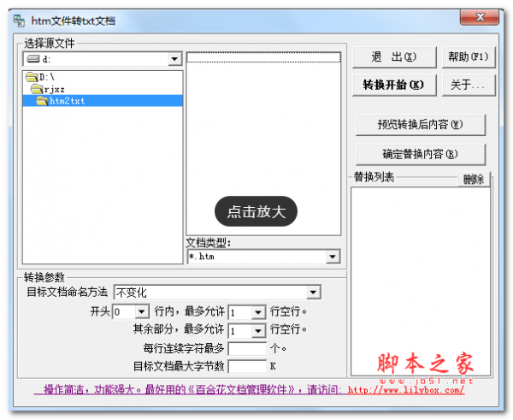Close the htm文件转txt文档 window
513x420 pixels.
pos(480,17)
